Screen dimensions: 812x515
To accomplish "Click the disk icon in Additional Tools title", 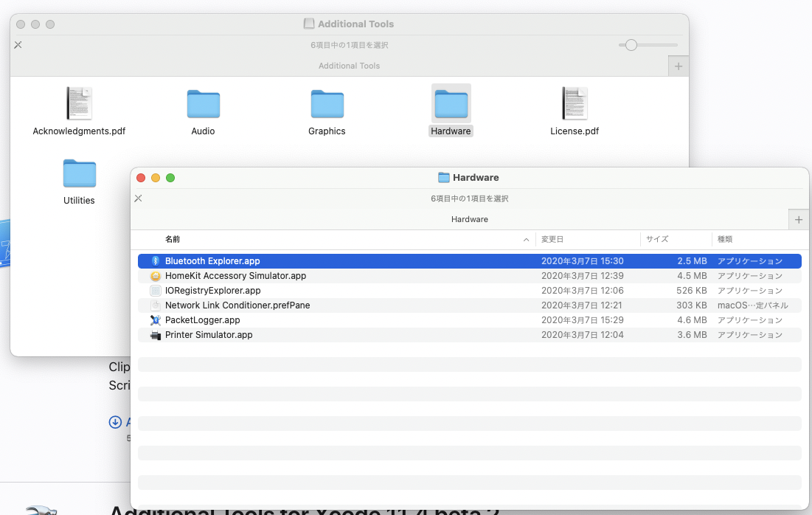I will tap(309, 24).
